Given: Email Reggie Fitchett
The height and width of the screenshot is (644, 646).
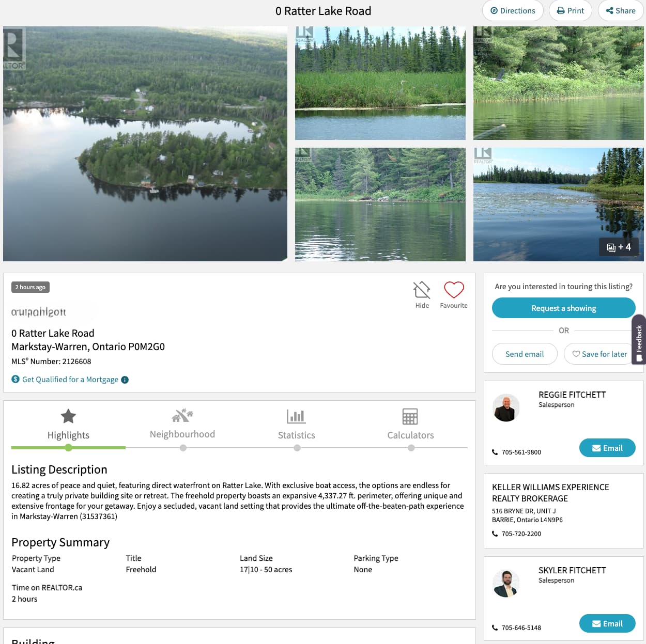Looking at the screenshot, I should click(x=607, y=448).
